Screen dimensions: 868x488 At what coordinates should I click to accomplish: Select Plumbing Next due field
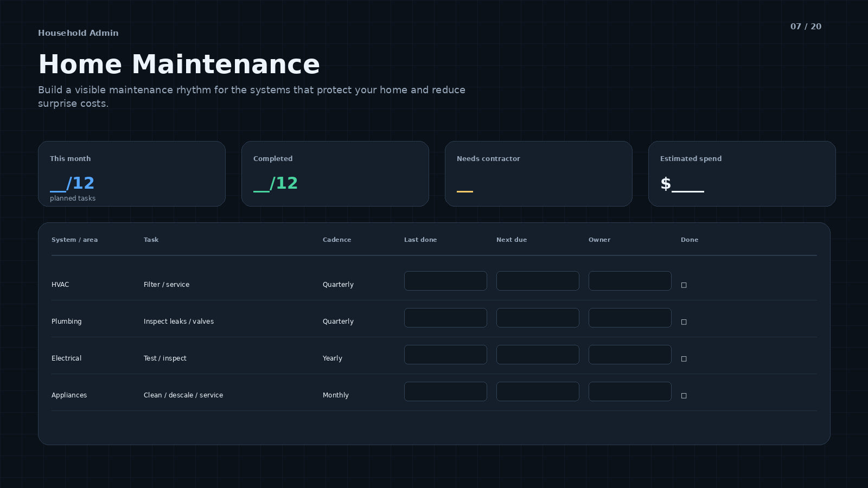click(x=538, y=318)
